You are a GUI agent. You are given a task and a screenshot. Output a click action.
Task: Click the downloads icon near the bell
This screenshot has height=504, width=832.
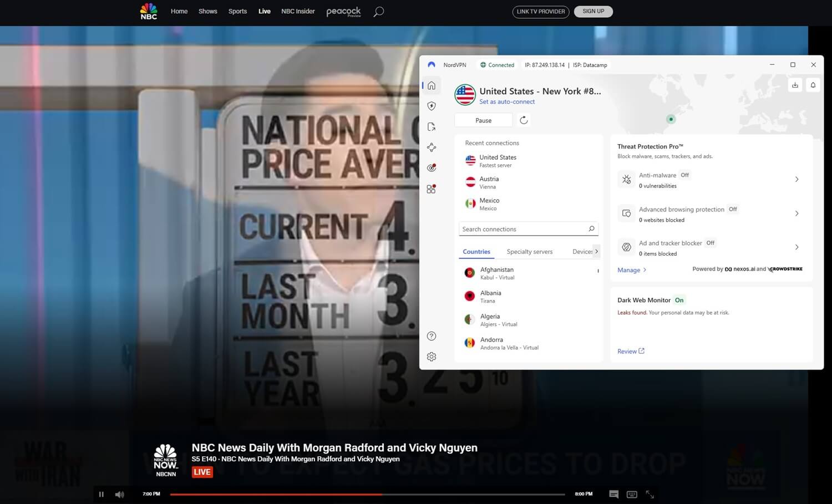click(x=795, y=85)
